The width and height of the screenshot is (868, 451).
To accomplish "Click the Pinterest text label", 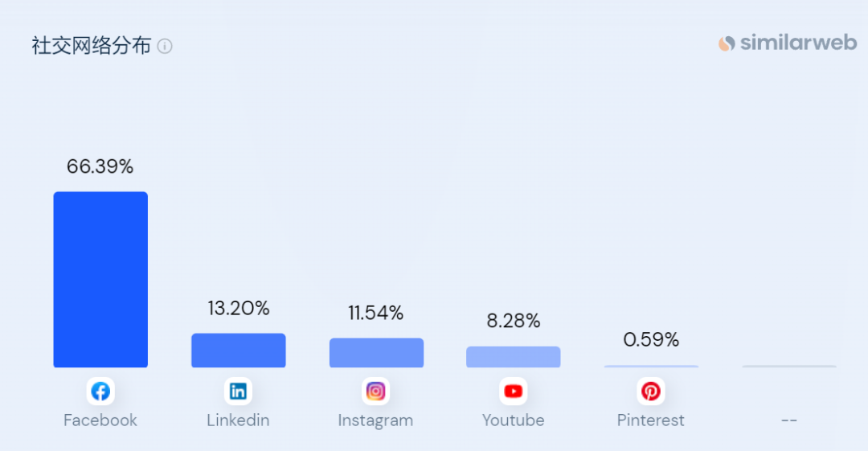I will pyautogui.click(x=651, y=420).
